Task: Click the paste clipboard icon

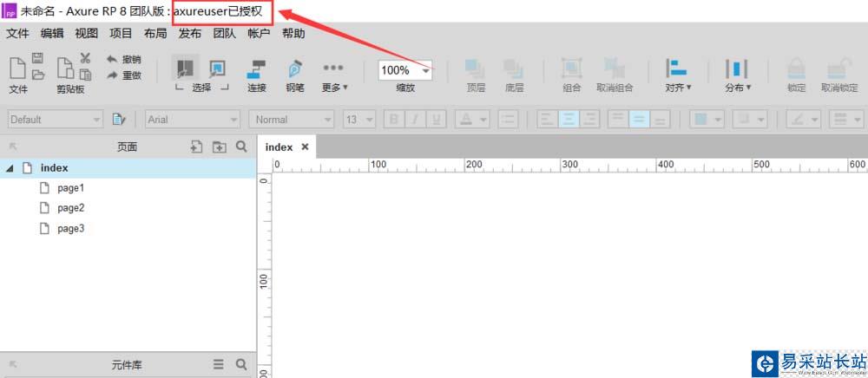Action: point(66,68)
